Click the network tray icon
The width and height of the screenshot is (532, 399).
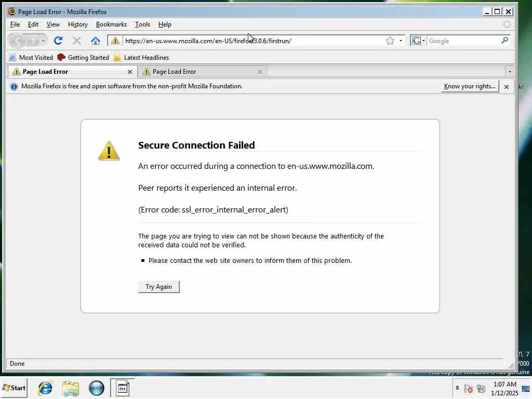(x=481, y=389)
